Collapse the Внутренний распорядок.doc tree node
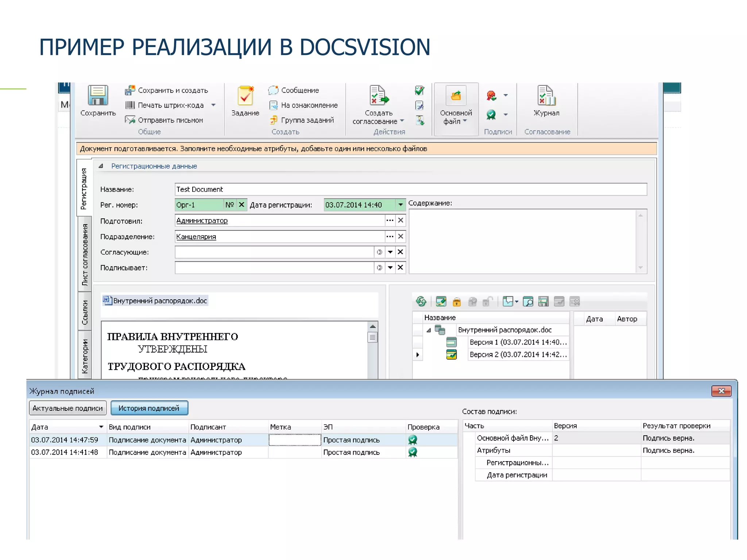Screen dimensions: 747x560 point(429,330)
